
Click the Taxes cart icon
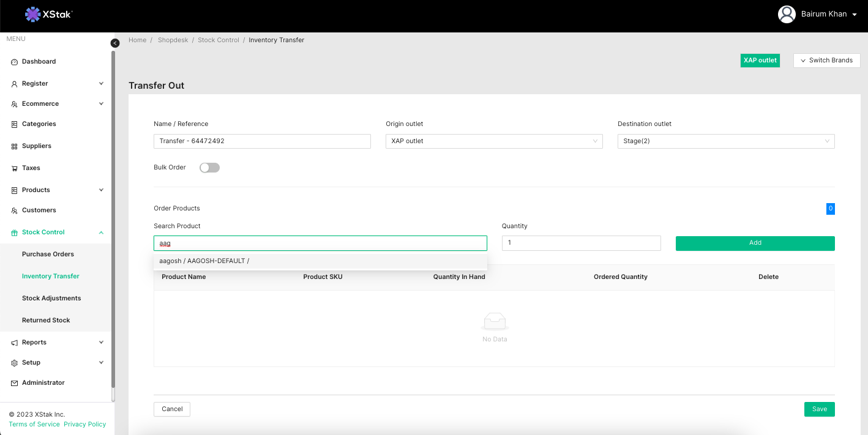pos(15,168)
